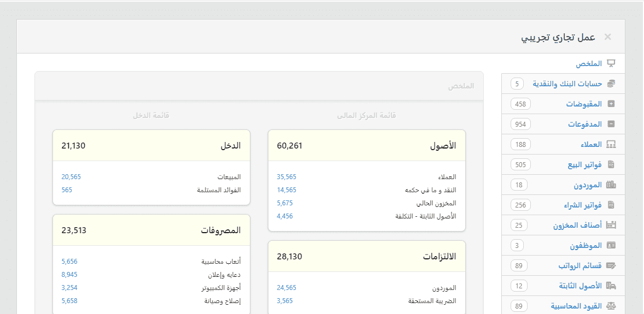The width and height of the screenshot is (644, 314).
Task: Open the sales amount 20,565 link
Action: (x=71, y=177)
